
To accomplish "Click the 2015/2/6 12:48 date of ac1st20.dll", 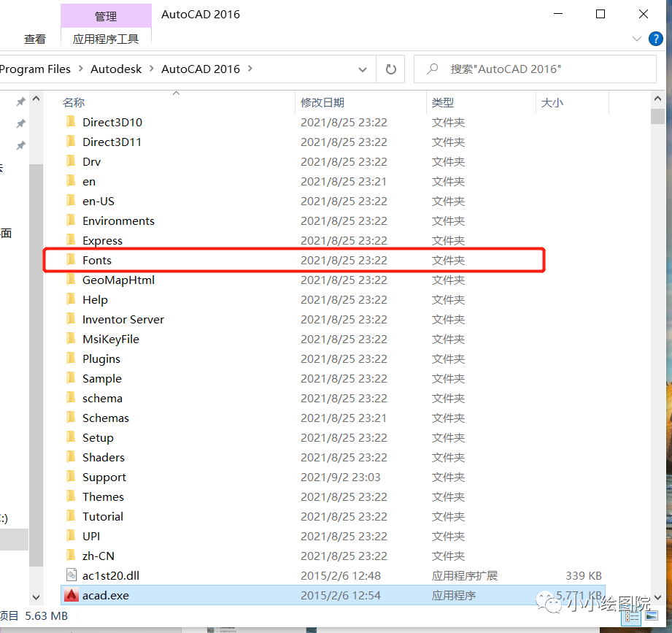I will coord(341,575).
